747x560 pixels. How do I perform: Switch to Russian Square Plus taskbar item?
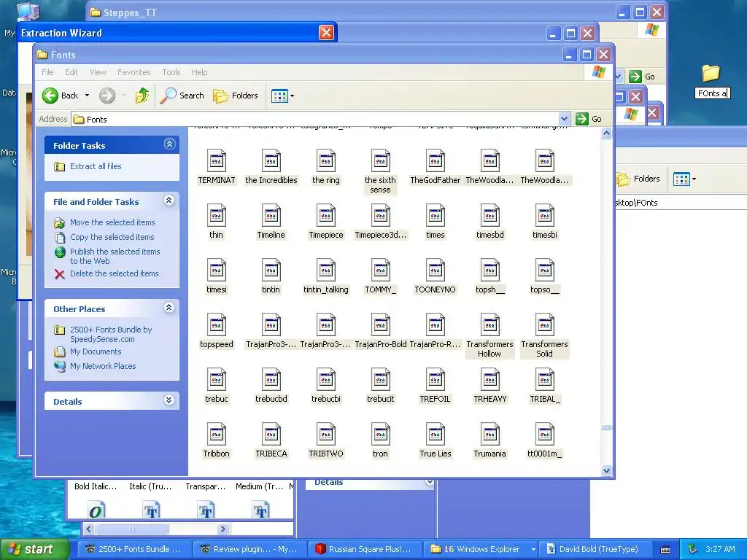(365, 549)
